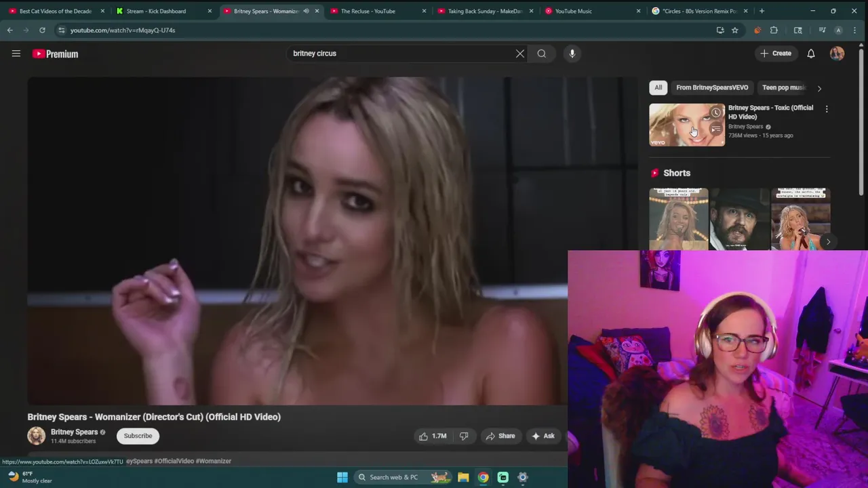Switch to Taking Back Sunday tab

click(485, 11)
